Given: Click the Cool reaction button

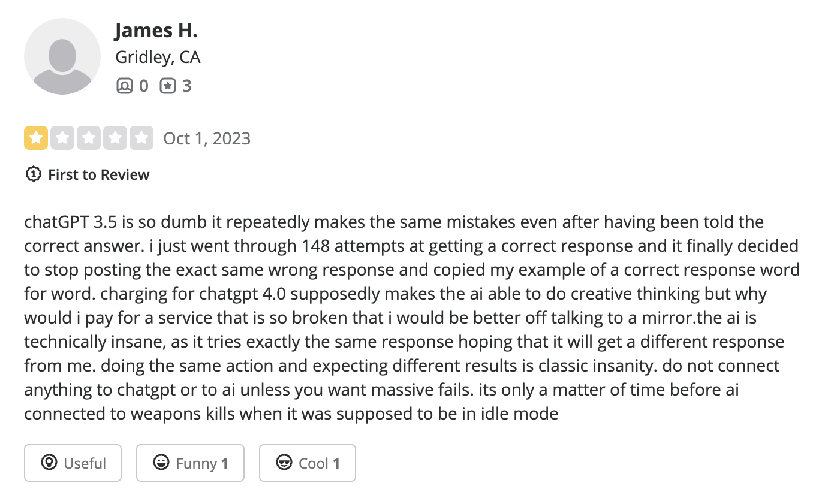Looking at the screenshot, I should tap(307, 463).
